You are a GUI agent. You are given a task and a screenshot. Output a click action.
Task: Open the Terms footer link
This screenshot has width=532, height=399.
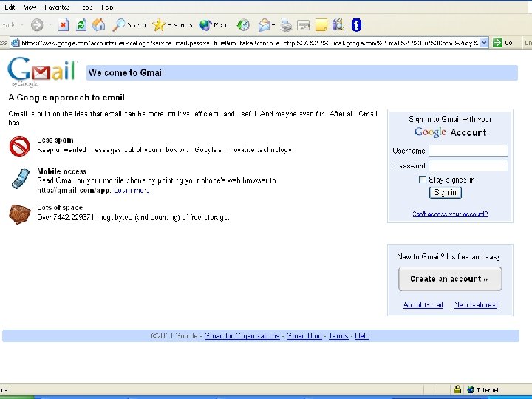(x=338, y=336)
